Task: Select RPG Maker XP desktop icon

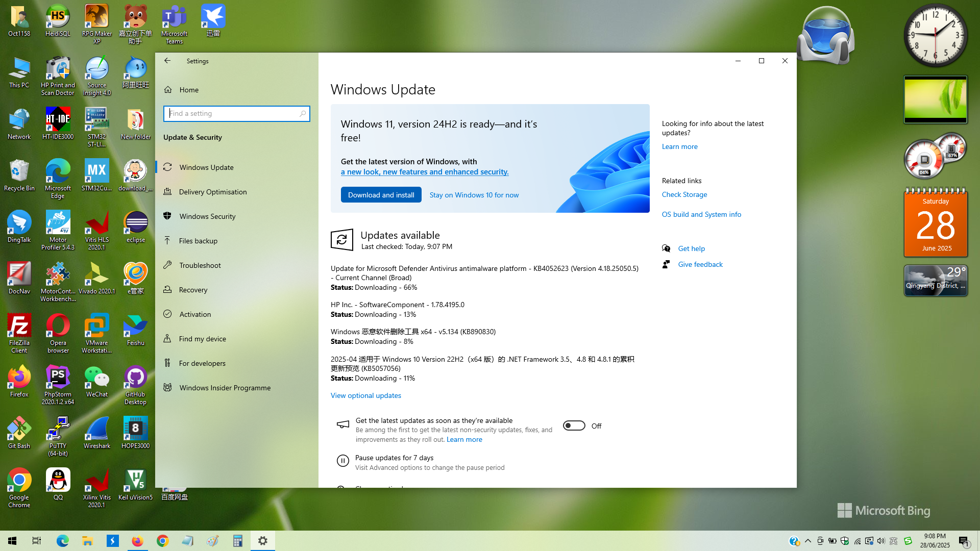Action: click(96, 24)
